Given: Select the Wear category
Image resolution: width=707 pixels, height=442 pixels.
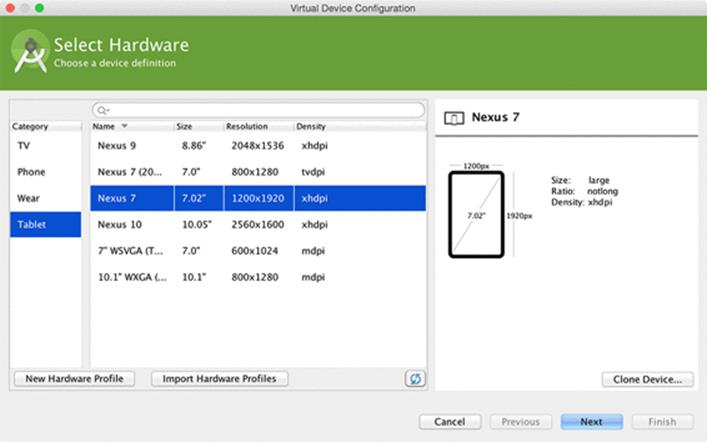Looking at the screenshot, I should click(46, 198).
